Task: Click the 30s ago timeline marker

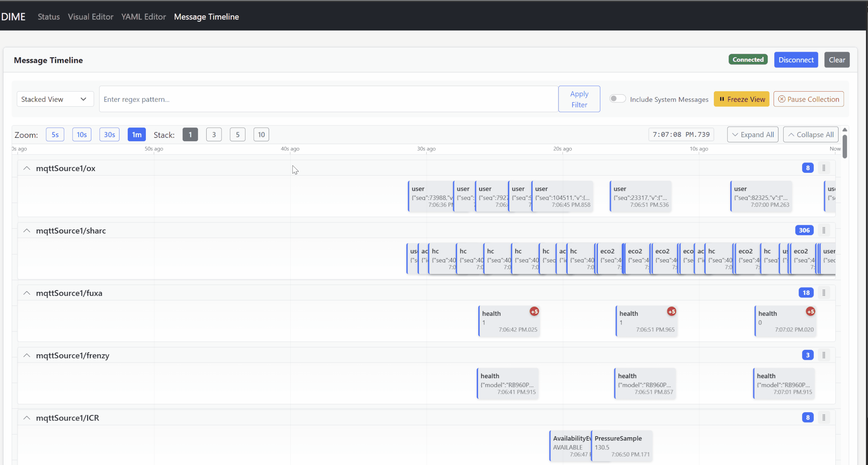Action: pos(426,149)
